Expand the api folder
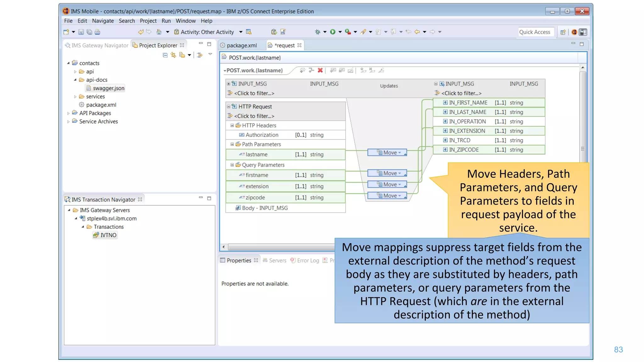Viewport: 644px width, 362px height. [75, 72]
